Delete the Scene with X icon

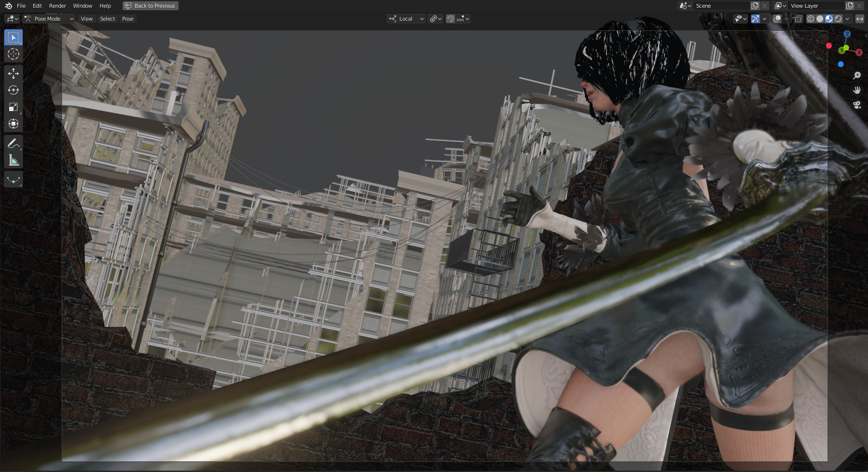pos(765,6)
